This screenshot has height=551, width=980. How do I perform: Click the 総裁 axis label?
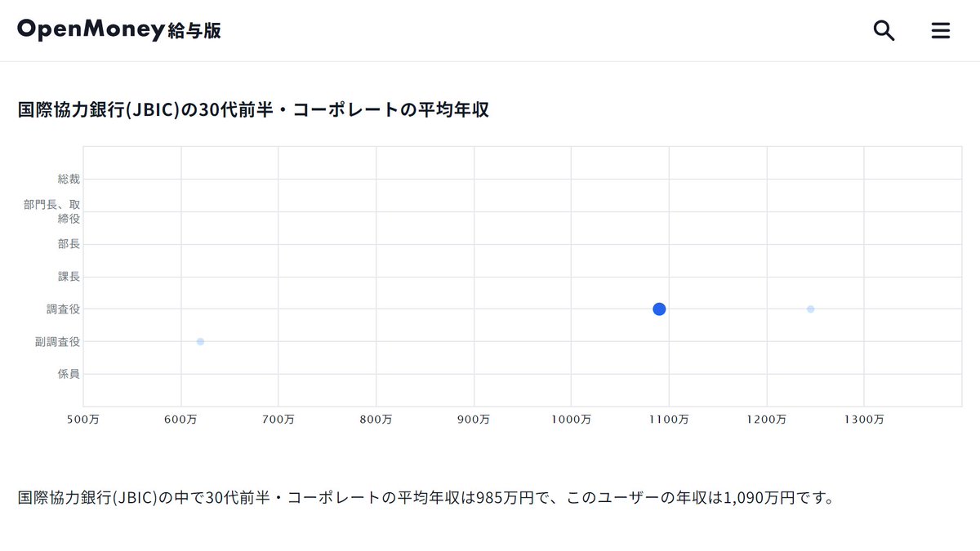click(x=69, y=179)
